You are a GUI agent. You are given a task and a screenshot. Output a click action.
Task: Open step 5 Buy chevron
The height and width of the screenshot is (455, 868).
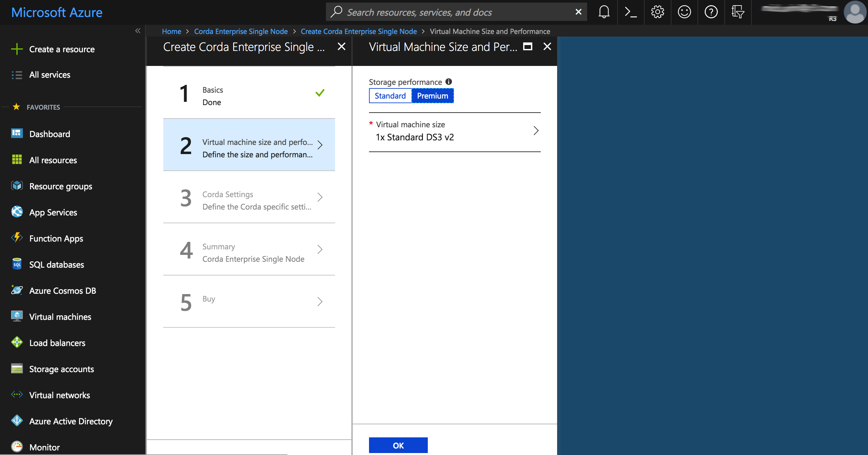click(x=320, y=302)
